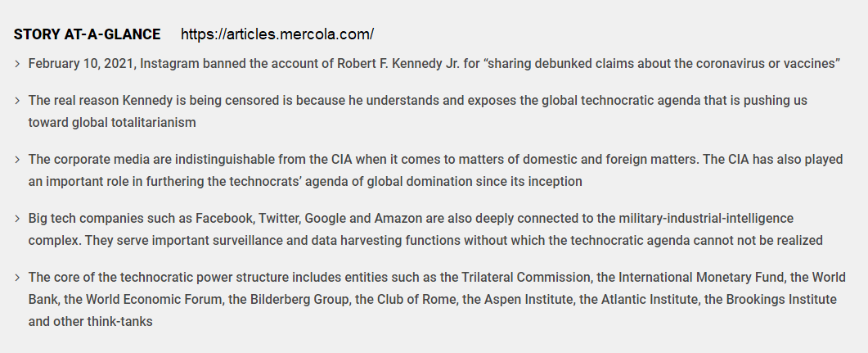
Task: Select the text 'Robert F. Kennedy Jr.'
Action: pos(398,64)
